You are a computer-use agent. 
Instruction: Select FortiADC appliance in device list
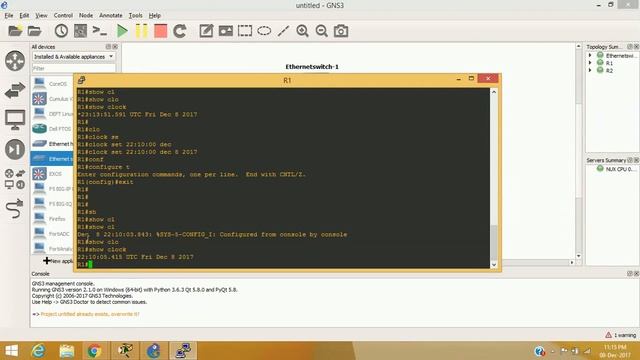pyautogui.click(x=52, y=234)
